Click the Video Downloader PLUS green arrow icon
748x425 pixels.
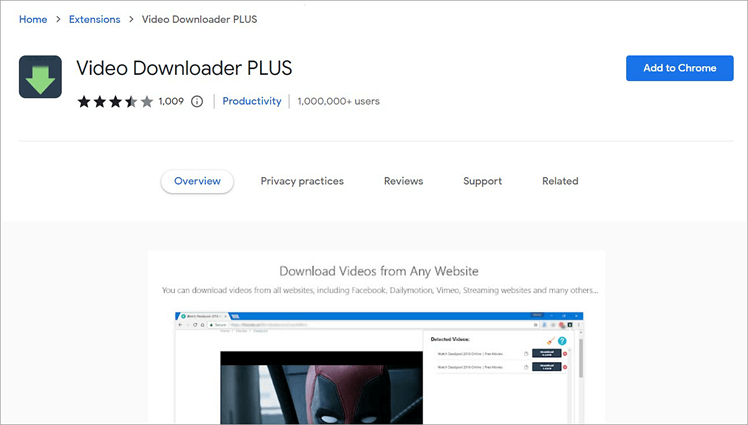(41, 77)
